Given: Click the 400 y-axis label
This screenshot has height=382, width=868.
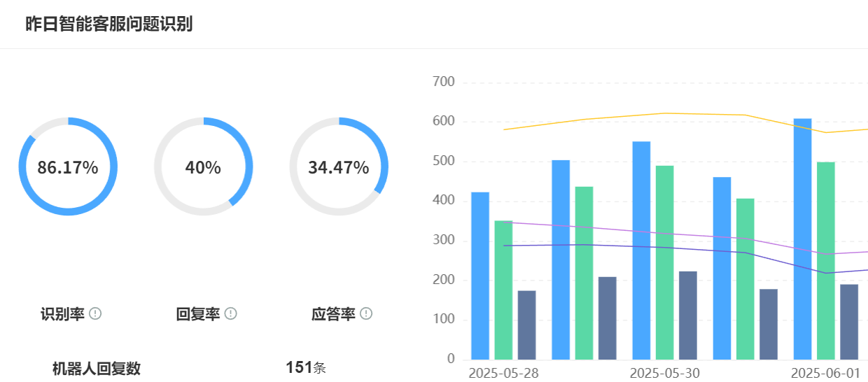Looking at the screenshot, I should coord(444,201).
